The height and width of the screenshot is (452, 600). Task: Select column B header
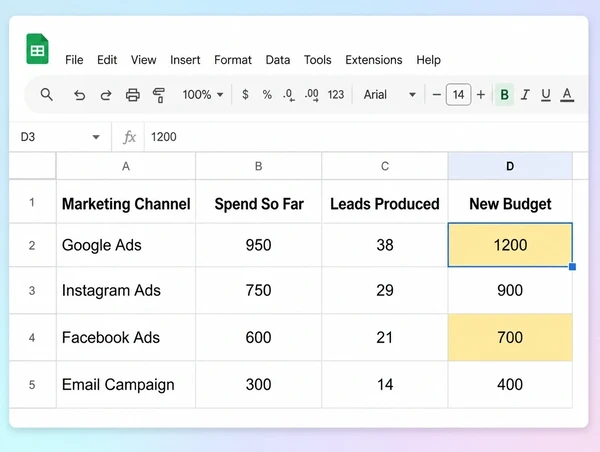[259, 166]
